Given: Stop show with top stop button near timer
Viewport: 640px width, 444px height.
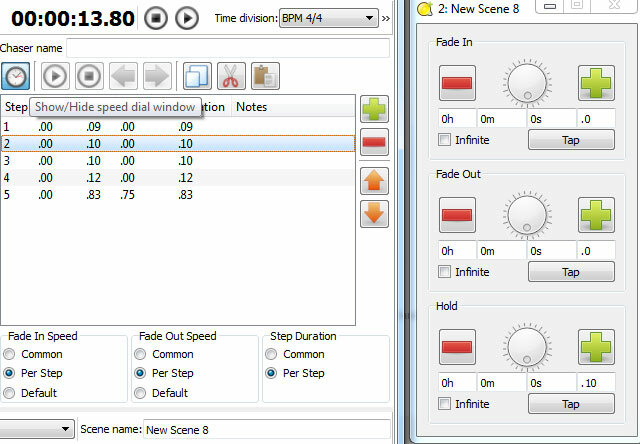Looking at the screenshot, I should coord(156,18).
